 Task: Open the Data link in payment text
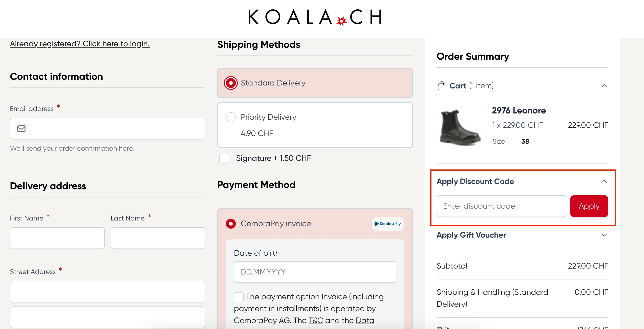coord(365,320)
